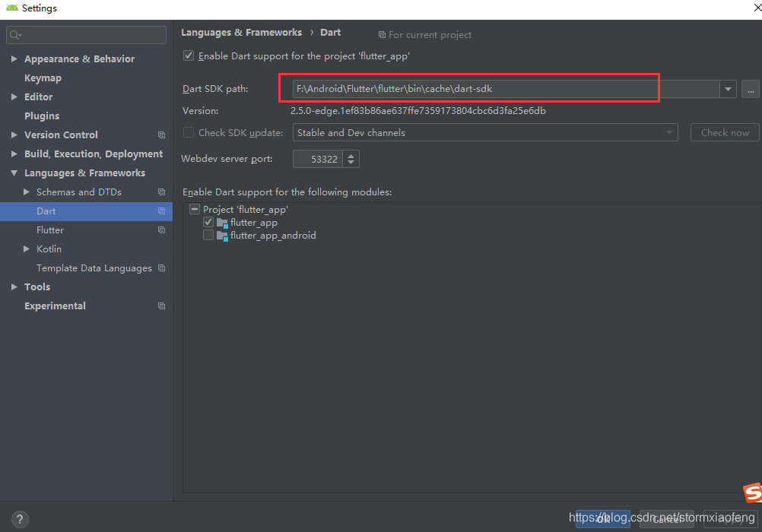The image size is (762, 532).
Task: Click the Dart SDK version string
Action: 418,111
